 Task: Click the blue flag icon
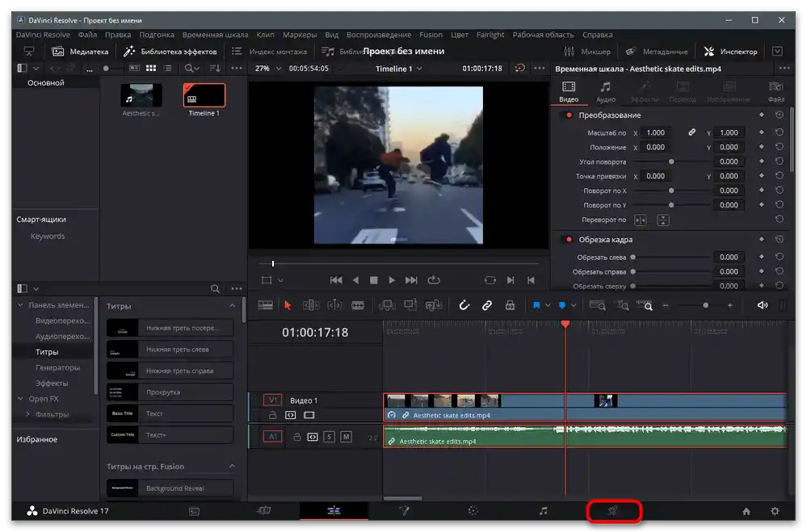coord(536,306)
